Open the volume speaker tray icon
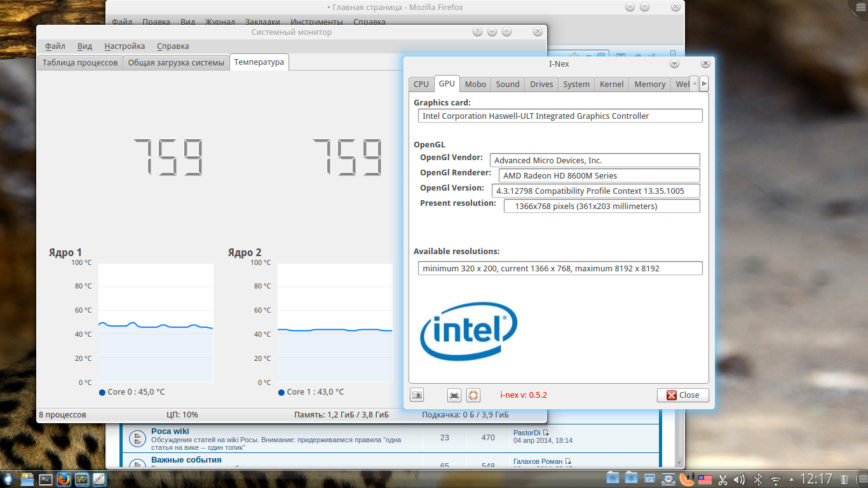Image resolution: width=868 pixels, height=488 pixels. point(740,479)
